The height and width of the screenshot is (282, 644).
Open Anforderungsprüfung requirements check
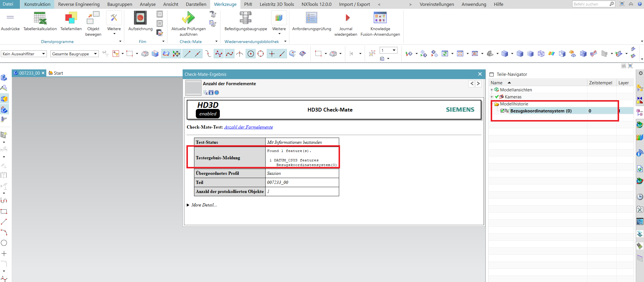[x=312, y=21]
